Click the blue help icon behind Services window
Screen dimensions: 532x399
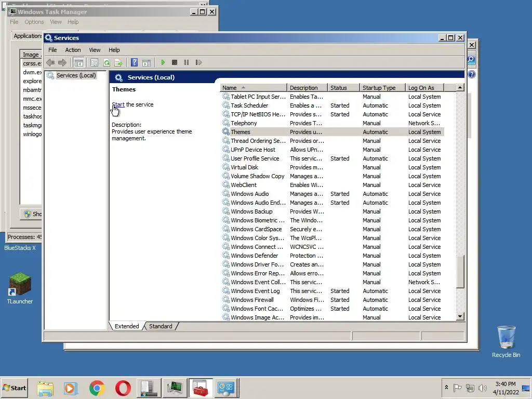coord(472,74)
